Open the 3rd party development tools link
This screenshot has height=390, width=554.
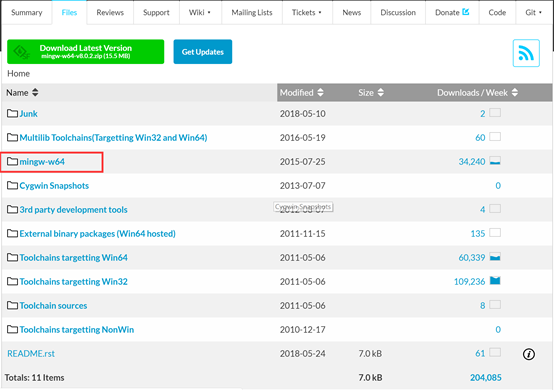73,209
